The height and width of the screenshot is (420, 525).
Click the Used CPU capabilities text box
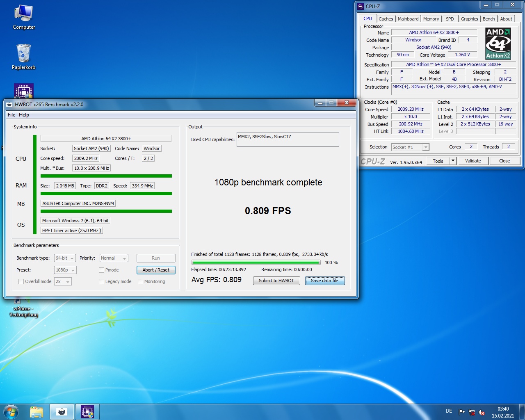pos(288,139)
